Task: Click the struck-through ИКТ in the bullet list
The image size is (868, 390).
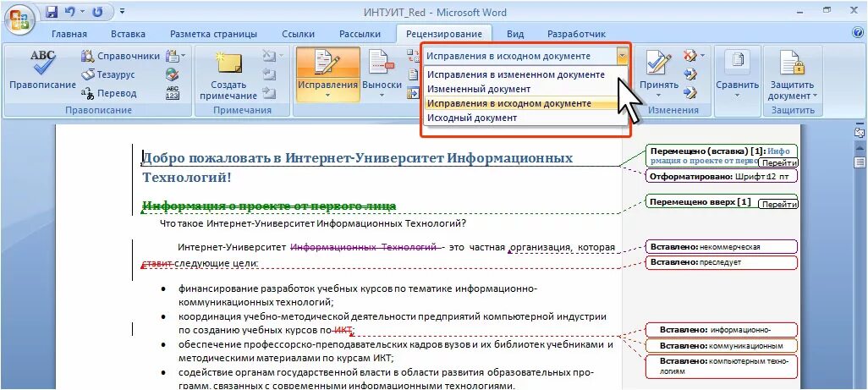Action: tap(343, 331)
